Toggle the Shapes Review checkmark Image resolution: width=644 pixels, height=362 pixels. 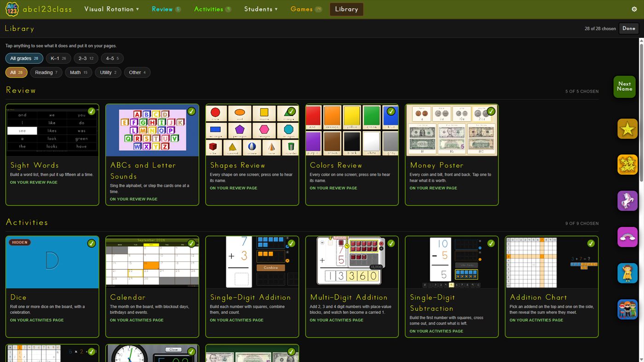pyautogui.click(x=291, y=111)
